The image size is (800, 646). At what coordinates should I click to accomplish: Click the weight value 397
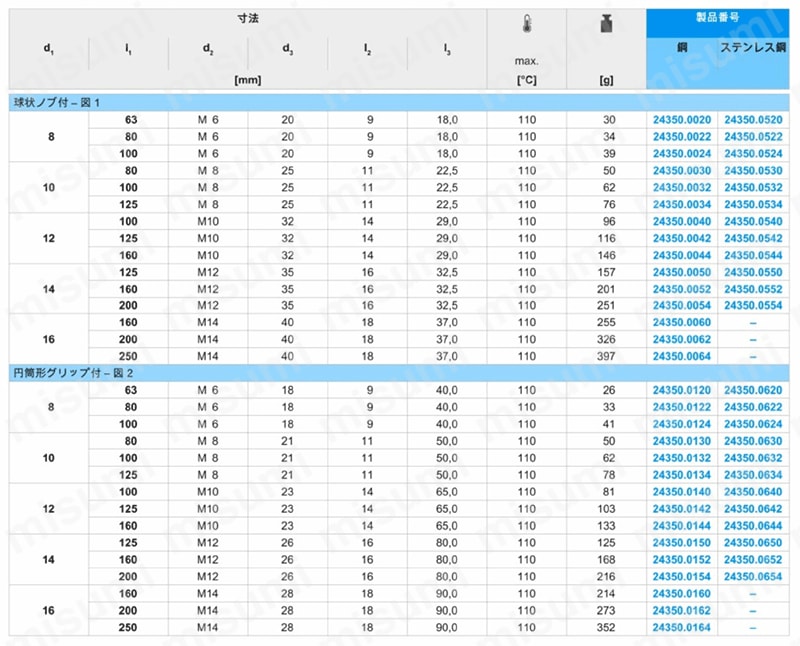(x=606, y=356)
